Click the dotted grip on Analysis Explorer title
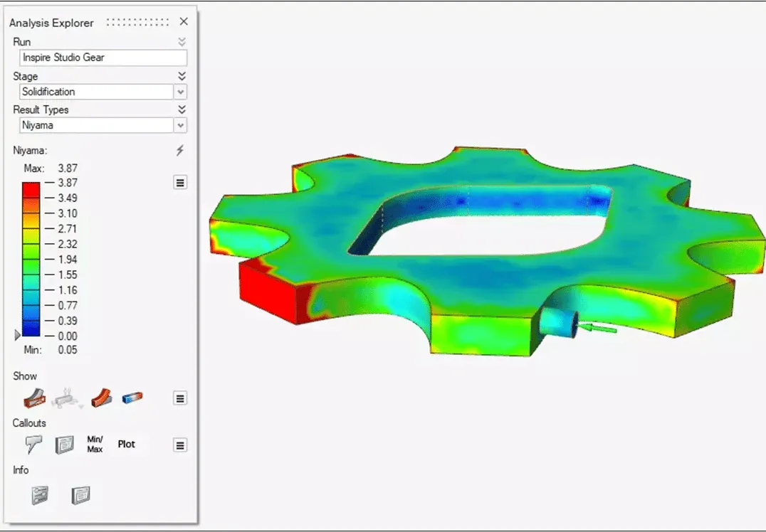This screenshot has width=766, height=532. click(x=138, y=23)
